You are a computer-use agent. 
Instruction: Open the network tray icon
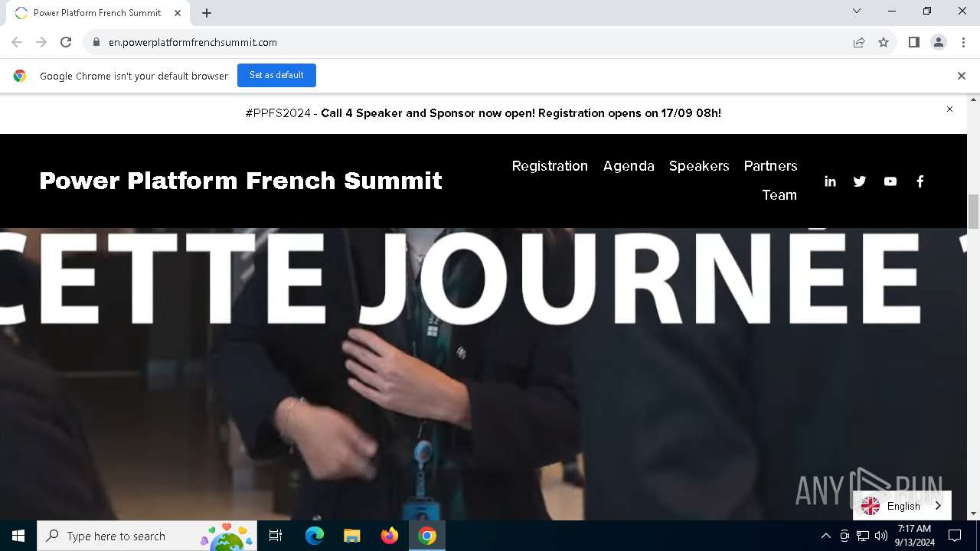tap(863, 536)
